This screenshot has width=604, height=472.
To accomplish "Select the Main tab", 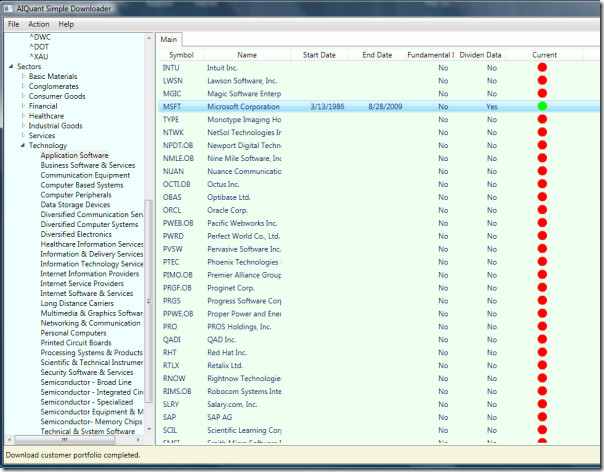I will (x=169, y=39).
